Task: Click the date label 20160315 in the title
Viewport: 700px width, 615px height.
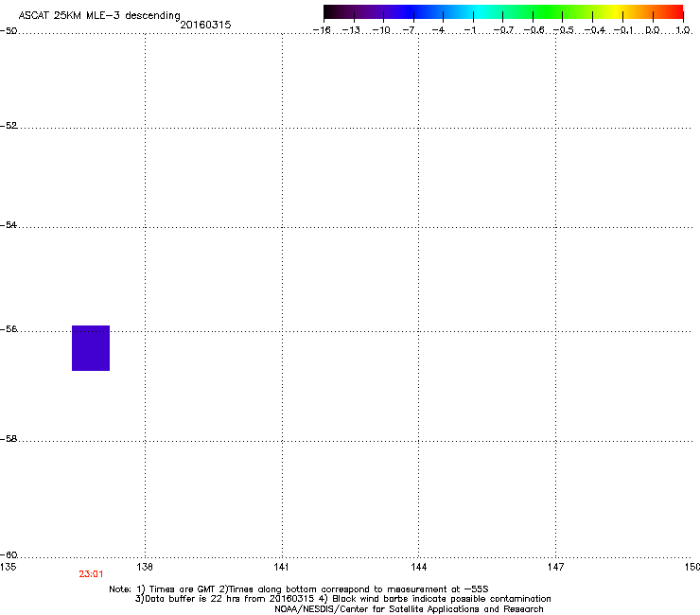Action: click(x=205, y=25)
